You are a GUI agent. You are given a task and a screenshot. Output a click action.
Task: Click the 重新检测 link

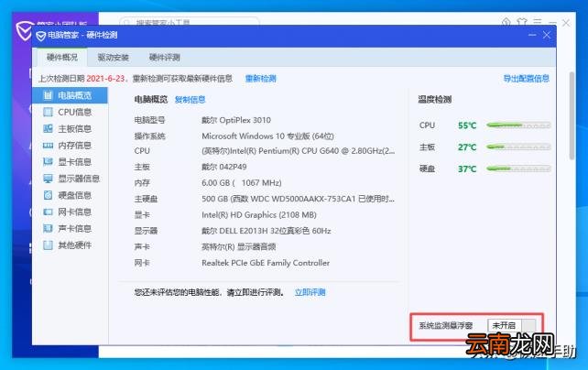261,79
